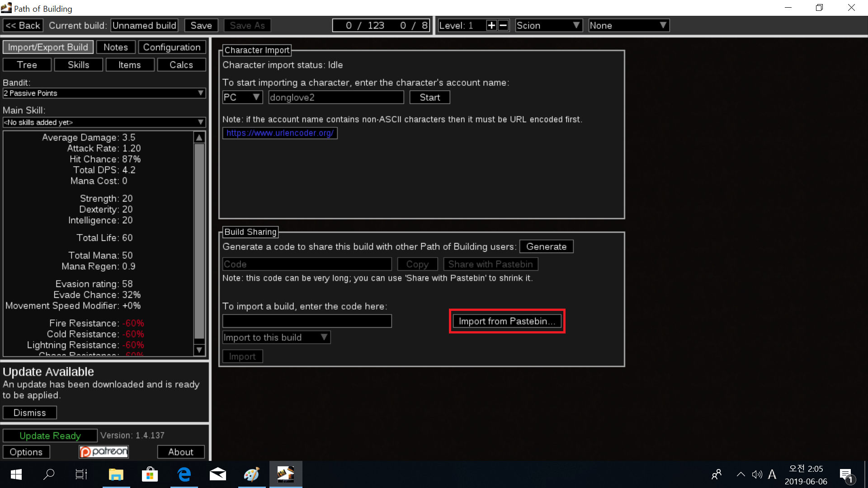
Task: Open Mail app on the taskbar
Action: [x=218, y=474]
